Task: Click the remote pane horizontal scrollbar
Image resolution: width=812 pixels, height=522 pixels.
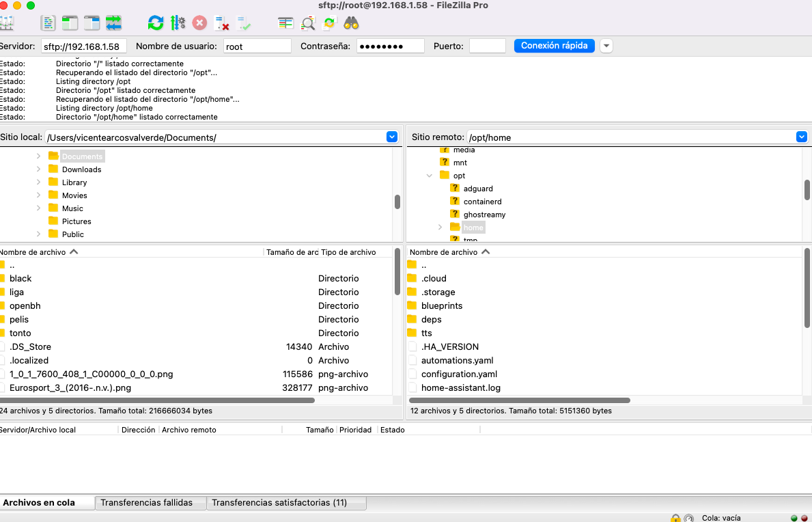Action: click(519, 400)
